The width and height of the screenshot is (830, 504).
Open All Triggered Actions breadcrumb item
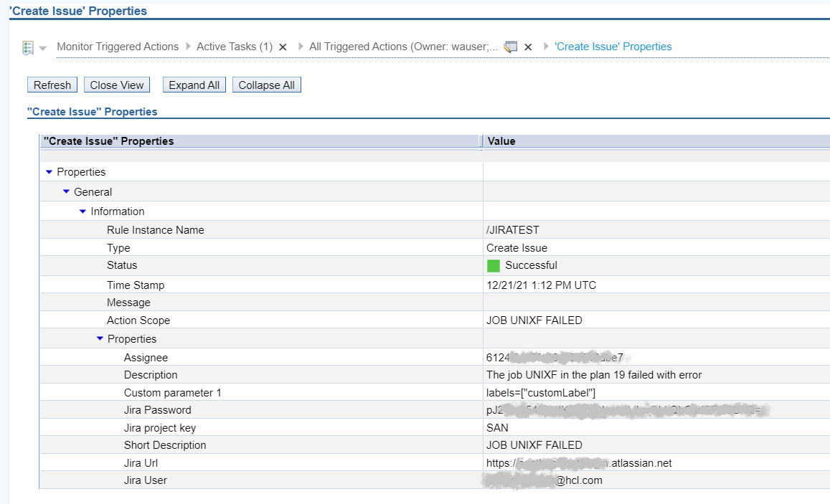pyautogui.click(x=403, y=47)
